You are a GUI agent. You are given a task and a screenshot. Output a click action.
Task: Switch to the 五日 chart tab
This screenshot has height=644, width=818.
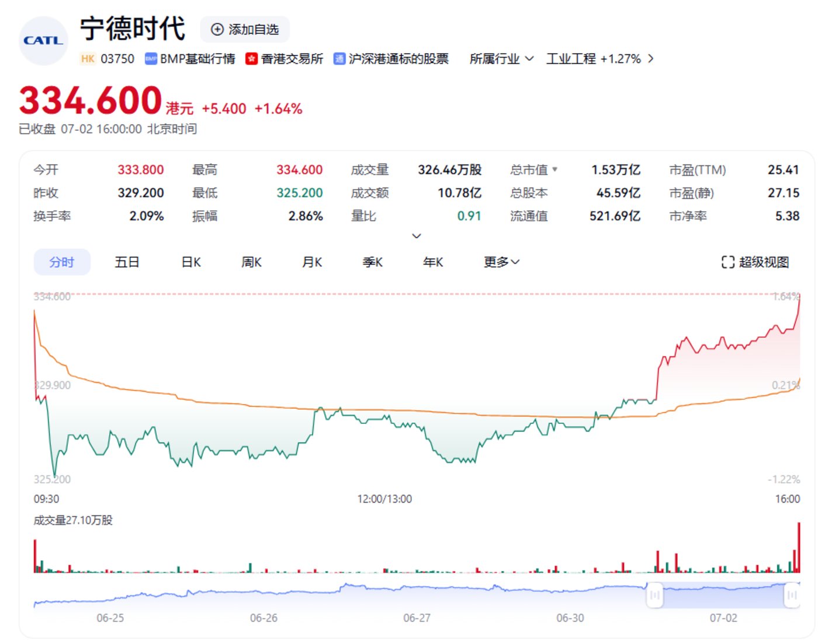(127, 262)
